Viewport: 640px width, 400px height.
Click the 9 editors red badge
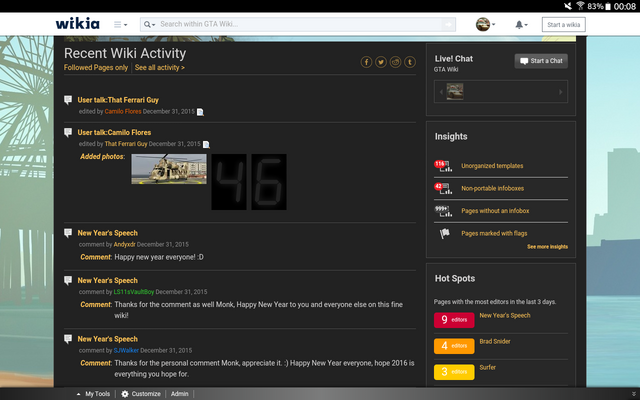[454, 320]
